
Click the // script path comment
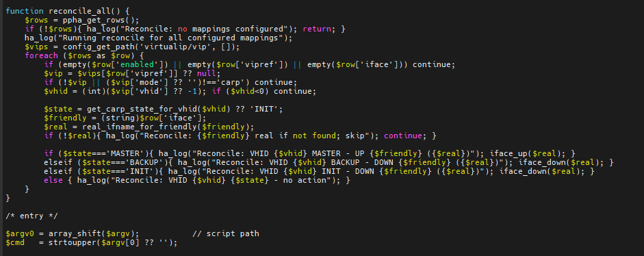click(x=225, y=233)
